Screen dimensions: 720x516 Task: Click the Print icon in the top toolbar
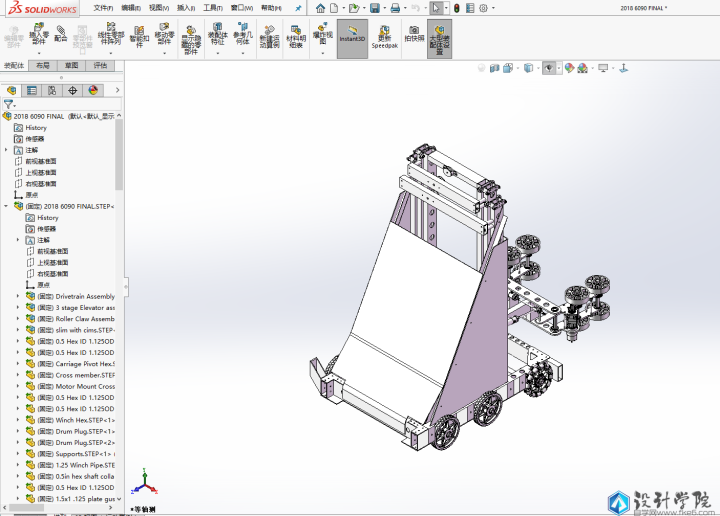[x=395, y=8]
